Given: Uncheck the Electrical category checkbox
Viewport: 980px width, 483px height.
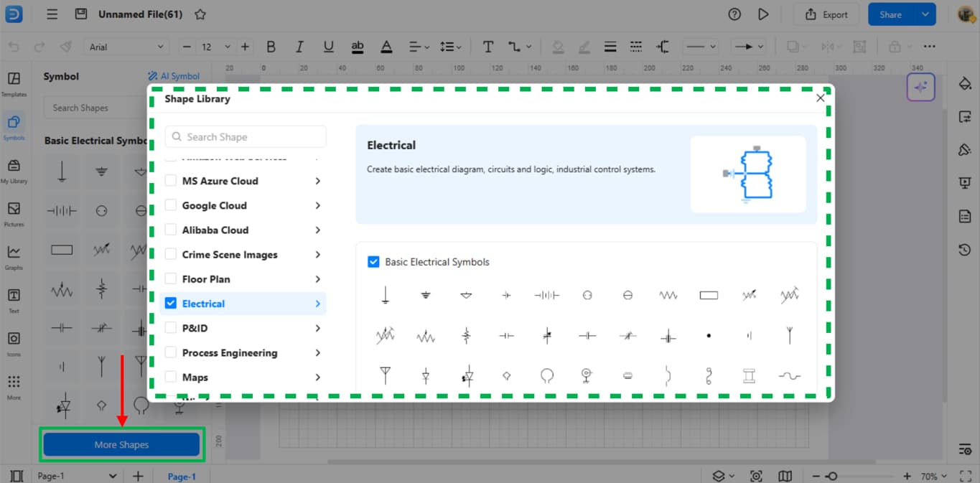Looking at the screenshot, I should point(171,303).
